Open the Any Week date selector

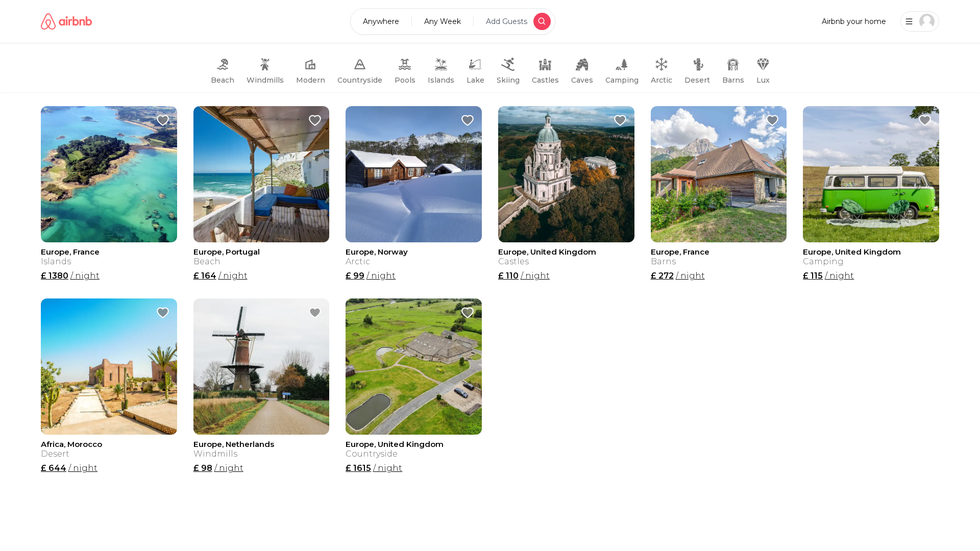[x=443, y=21]
